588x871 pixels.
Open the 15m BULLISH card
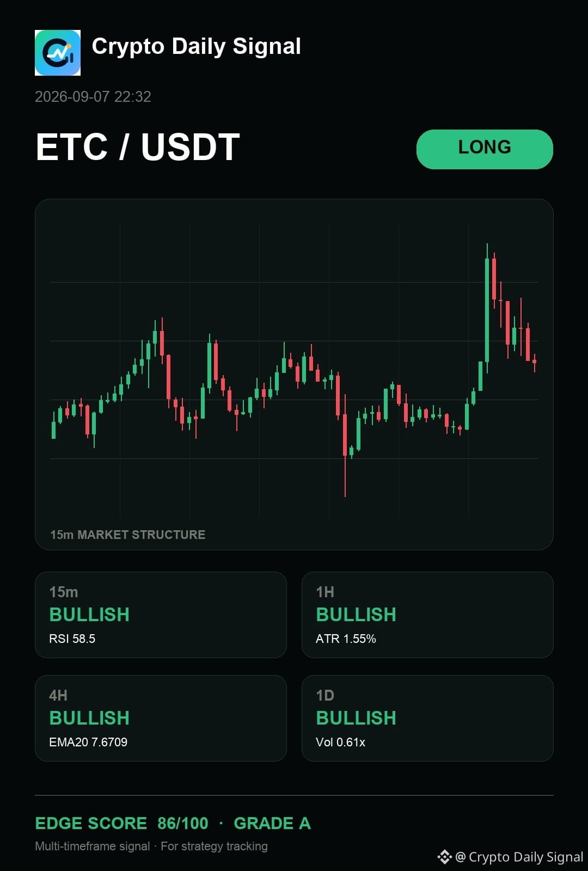(161, 615)
